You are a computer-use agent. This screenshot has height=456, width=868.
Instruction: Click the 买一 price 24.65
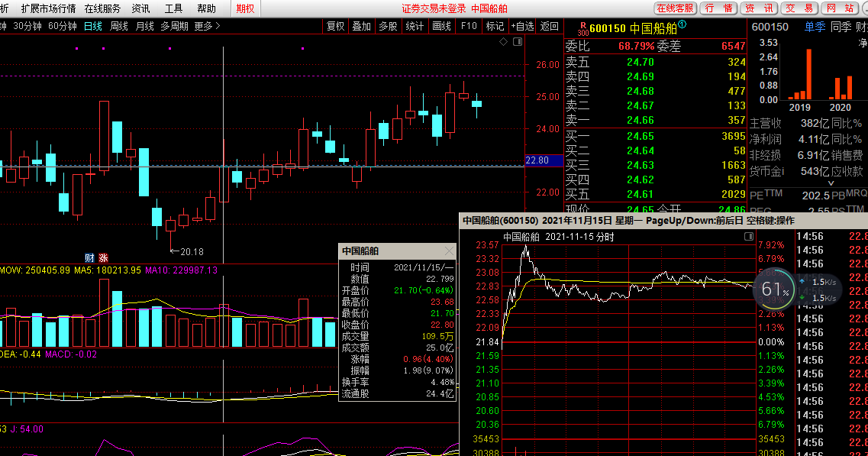point(641,136)
